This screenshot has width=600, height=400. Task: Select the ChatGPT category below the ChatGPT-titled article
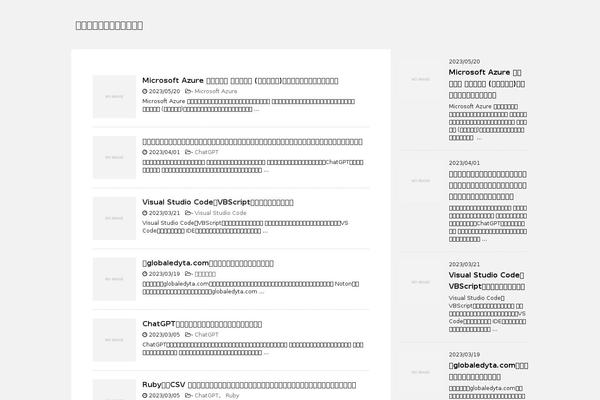click(x=206, y=335)
